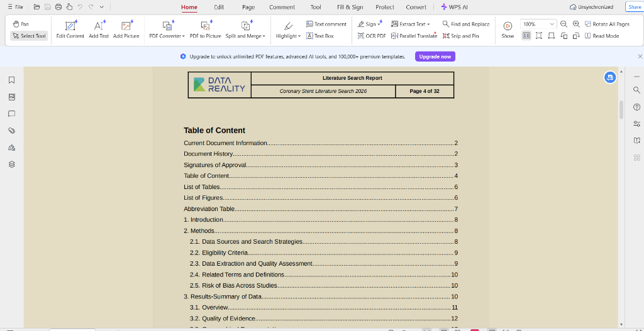The height and width of the screenshot is (331, 644).
Task: Open the File menu
Action: 16,7
